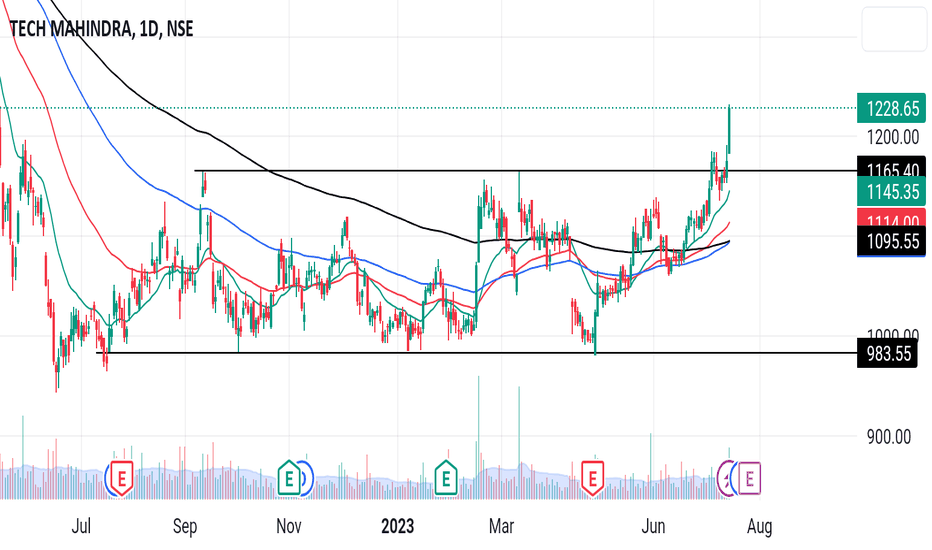Click the 2023 label on the time axis
The image size is (932, 550).
[398, 526]
